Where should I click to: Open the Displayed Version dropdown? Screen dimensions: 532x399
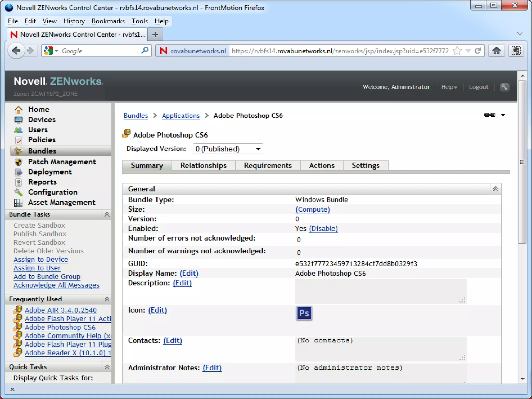[x=228, y=149]
